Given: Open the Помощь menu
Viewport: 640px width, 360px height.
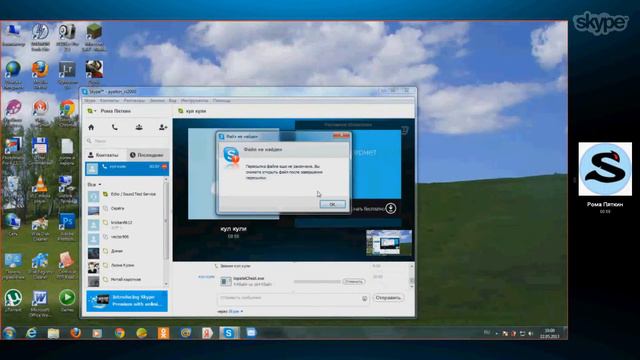Looking at the screenshot, I should point(221,100).
